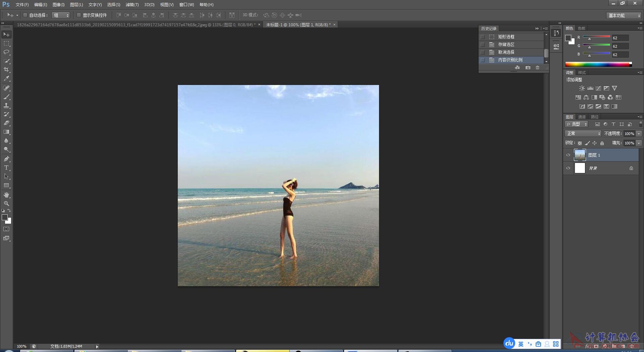Enable Auto-Select checkbox
Image resolution: width=644 pixels, height=352 pixels.
point(25,15)
